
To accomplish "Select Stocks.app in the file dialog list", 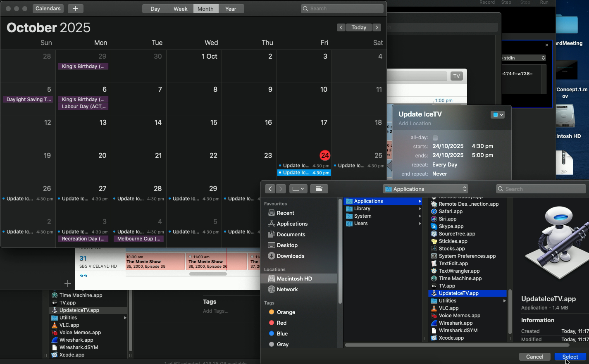I will [452, 249].
